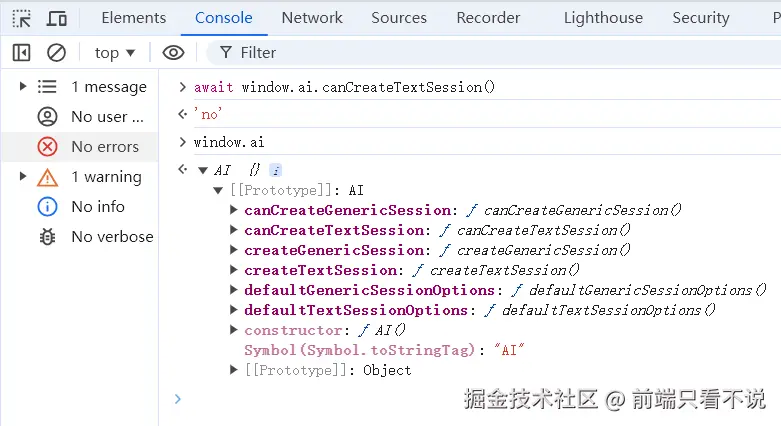Show the No info sidebar entry
The image size is (781, 426).
point(97,207)
